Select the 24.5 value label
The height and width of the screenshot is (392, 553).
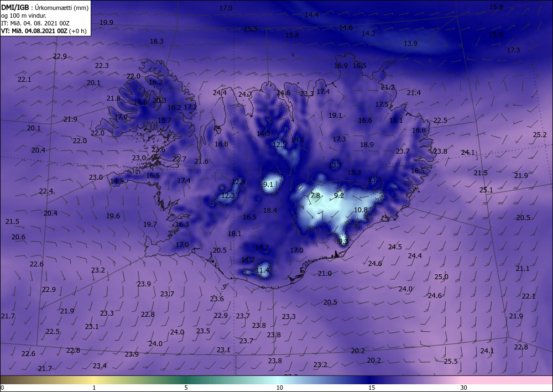point(395,247)
